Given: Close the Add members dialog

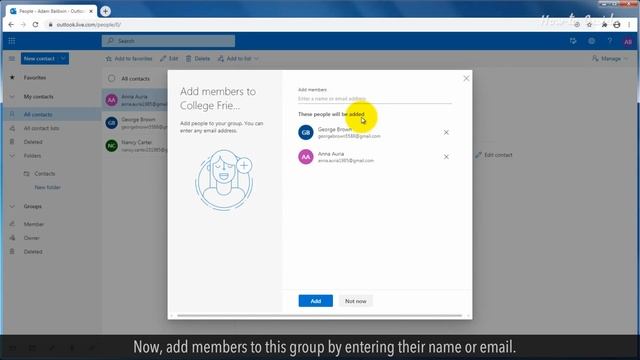Looking at the screenshot, I should 466,78.
